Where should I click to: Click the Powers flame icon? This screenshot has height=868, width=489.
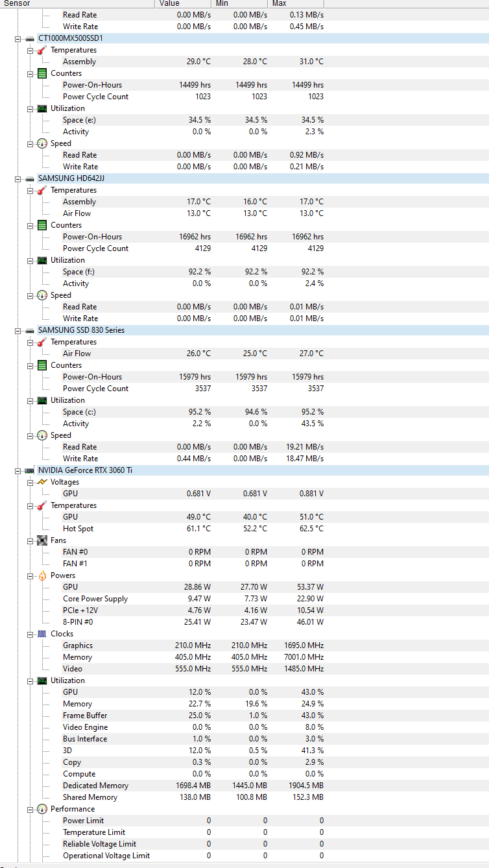[x=42, y=575]
